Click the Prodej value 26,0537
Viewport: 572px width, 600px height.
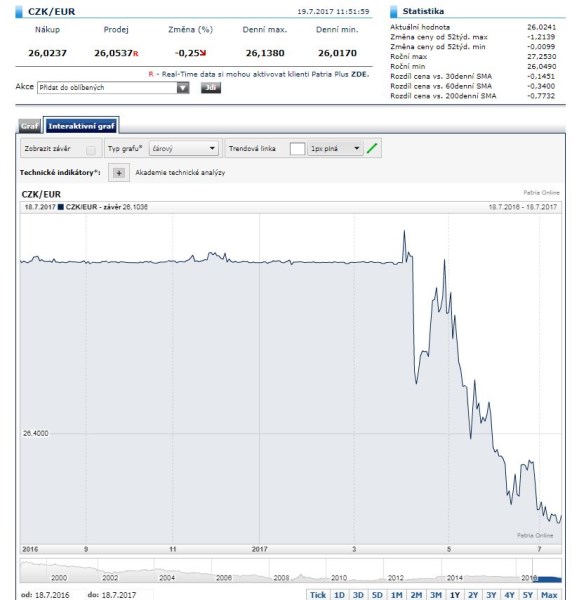point(113,53)
